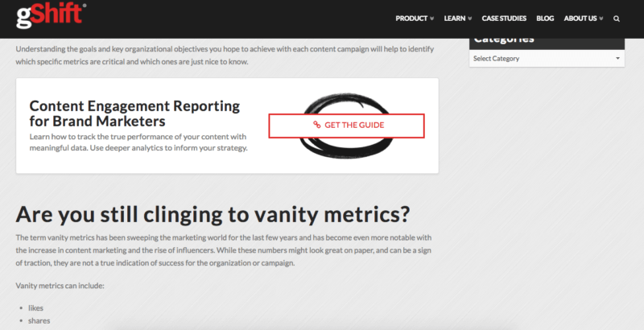Click the chain-link icon beside Get the Guide
The height and width of the screenshot is (330, 644).
pyautogui.click(x=316, y=126)
